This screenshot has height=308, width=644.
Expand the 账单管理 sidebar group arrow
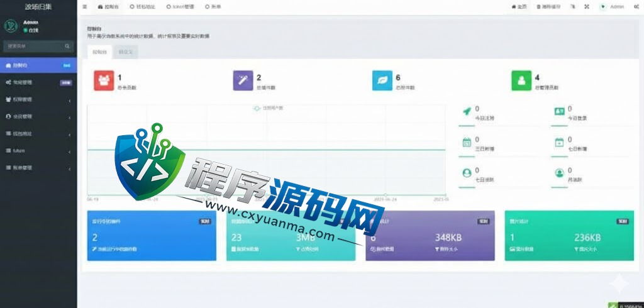(x=69, y=168)
